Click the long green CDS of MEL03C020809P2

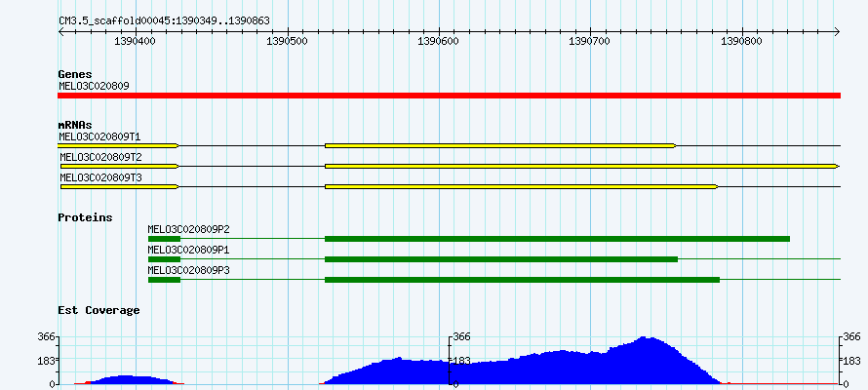pos(558,239)
